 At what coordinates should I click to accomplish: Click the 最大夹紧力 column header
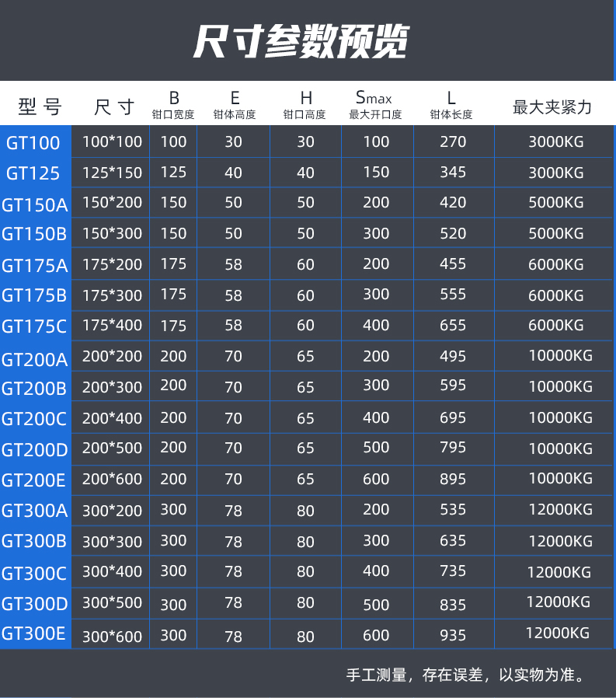tap(552, 106)
